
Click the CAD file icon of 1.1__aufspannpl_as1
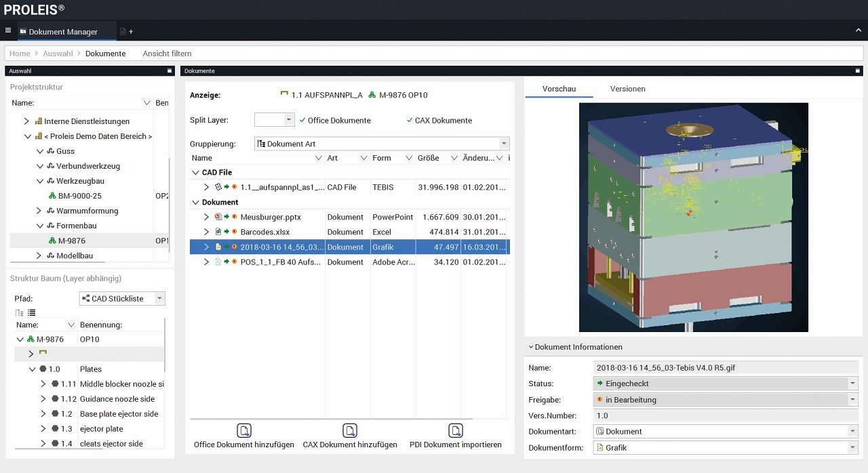pos(218,187)
